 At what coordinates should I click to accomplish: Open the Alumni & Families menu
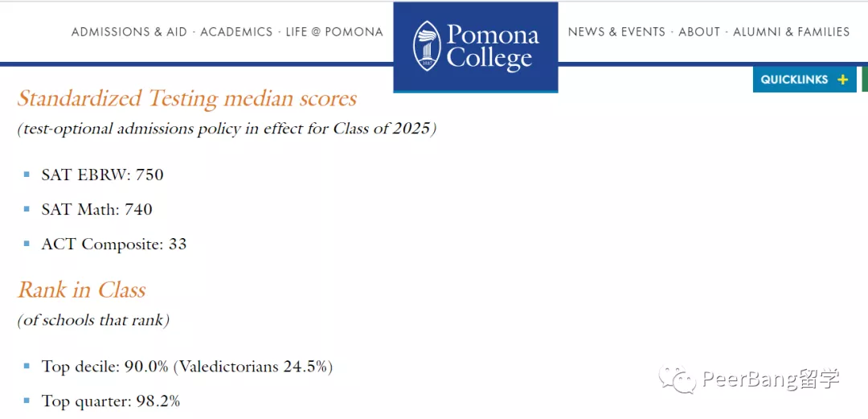(x=791, y=32)
